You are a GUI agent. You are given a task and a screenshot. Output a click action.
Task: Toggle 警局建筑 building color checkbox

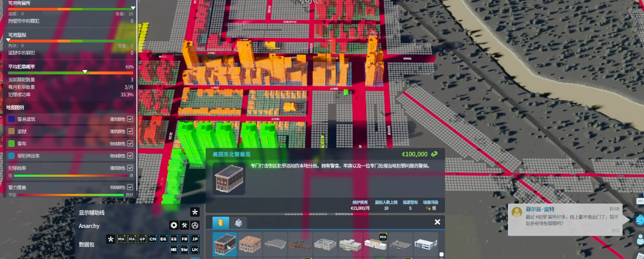(130, 119)
